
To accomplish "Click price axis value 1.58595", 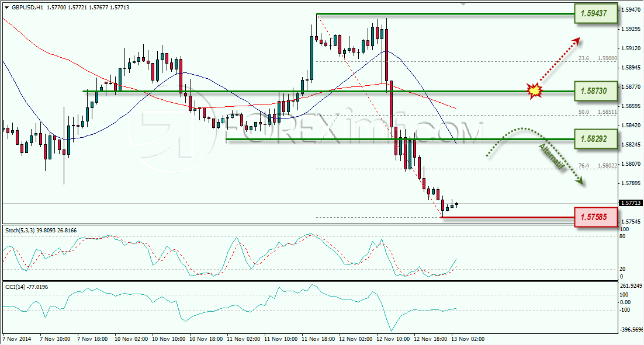I will click(631, 106).
